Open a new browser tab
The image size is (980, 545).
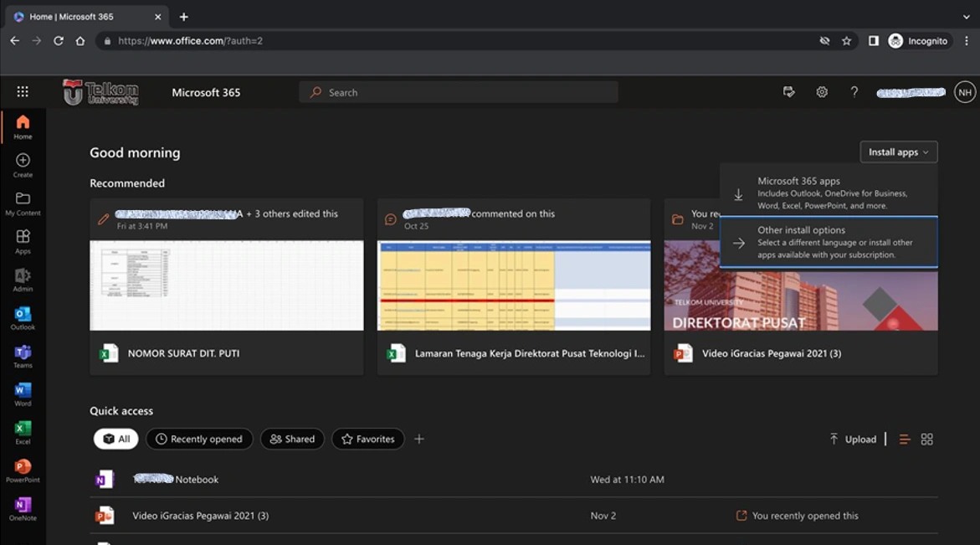pos(184,17)
